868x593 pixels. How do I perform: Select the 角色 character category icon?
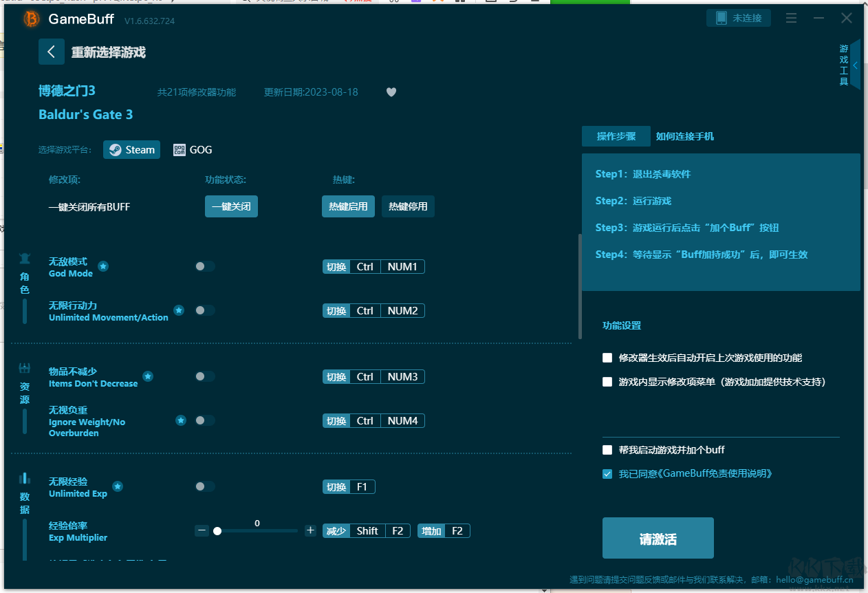coord(25,259)
